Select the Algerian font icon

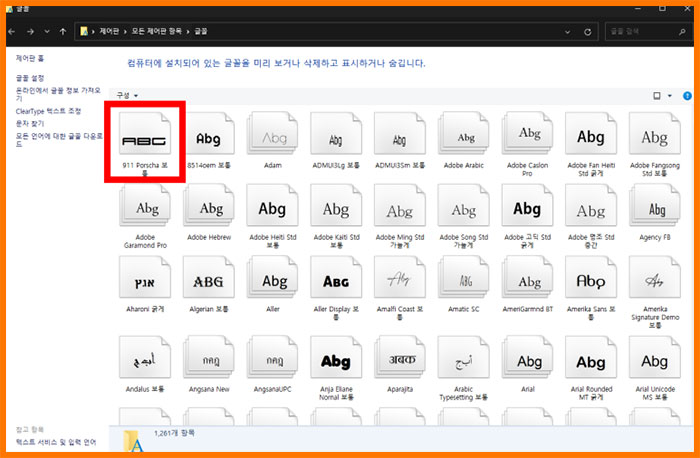[208, 278]
